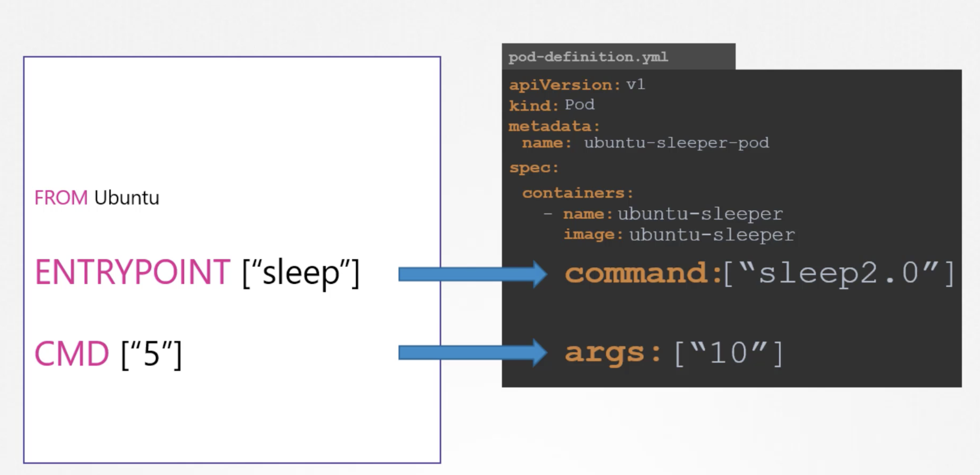Click the args: ["10"] line
This screenshot has width=980, height=475.
674,353
